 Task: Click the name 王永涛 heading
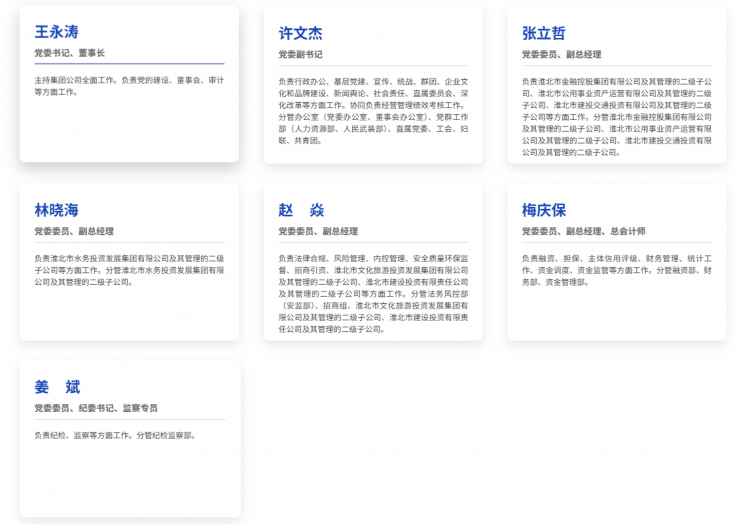(x=56, y=31)
